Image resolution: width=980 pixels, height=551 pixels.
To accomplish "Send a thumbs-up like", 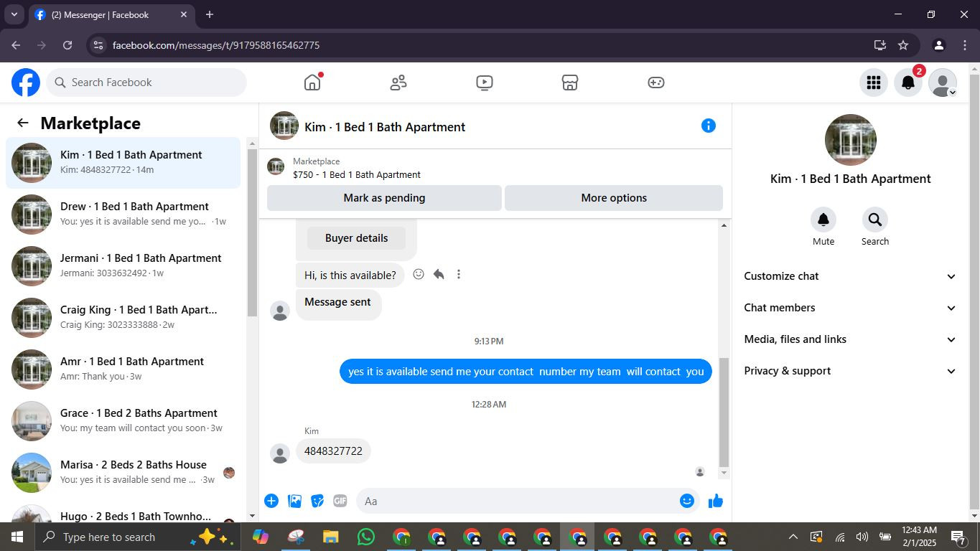I will 716,501.
